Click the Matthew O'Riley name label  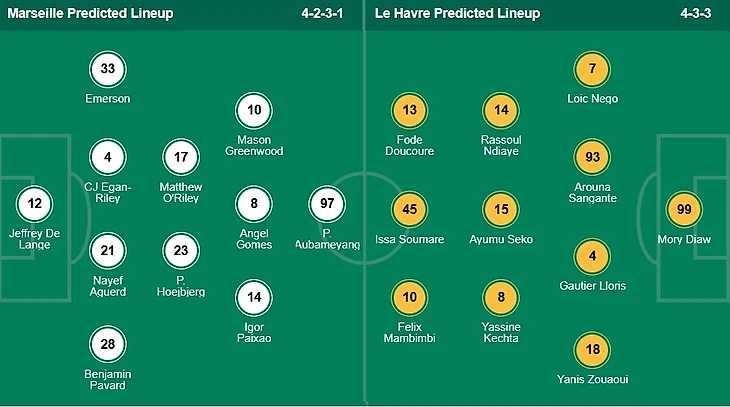[x=181, y=192]
